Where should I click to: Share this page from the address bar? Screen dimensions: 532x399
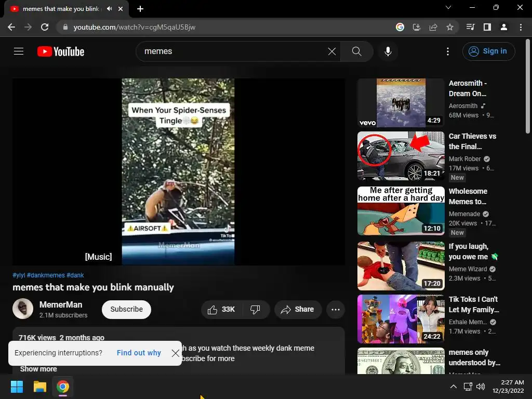click(x=433, y=27)
